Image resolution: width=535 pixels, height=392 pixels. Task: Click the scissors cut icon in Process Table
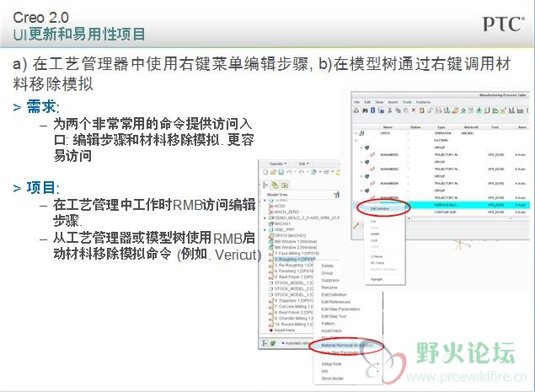(389, 110)
